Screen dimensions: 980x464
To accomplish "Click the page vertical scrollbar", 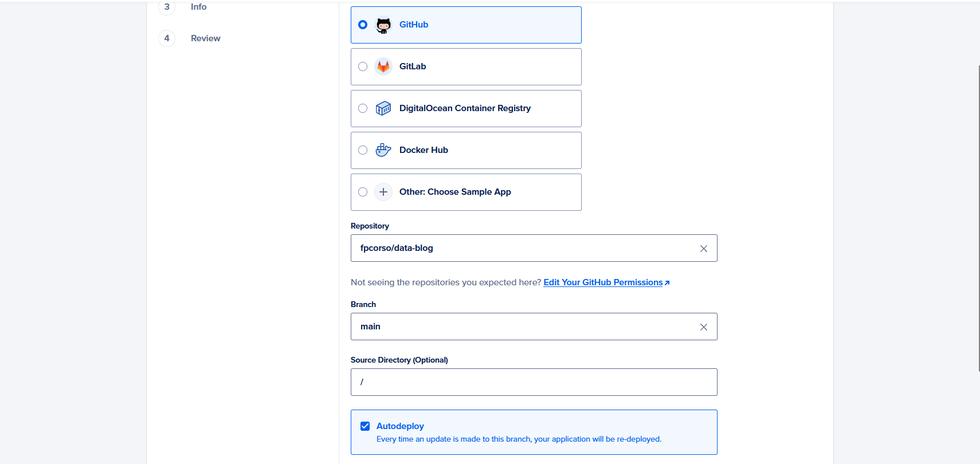I will 979,218.
